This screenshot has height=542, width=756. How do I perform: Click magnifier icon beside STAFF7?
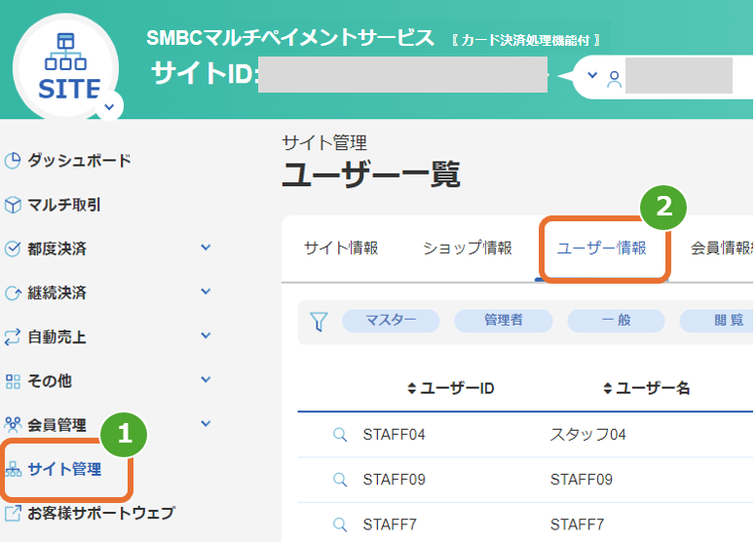(x=340, y=524)
